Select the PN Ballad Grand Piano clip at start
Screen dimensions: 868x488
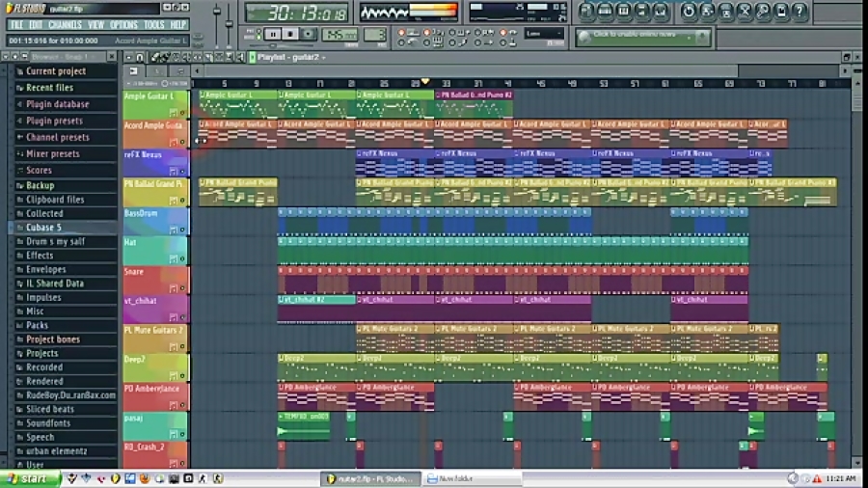[238, 192]
